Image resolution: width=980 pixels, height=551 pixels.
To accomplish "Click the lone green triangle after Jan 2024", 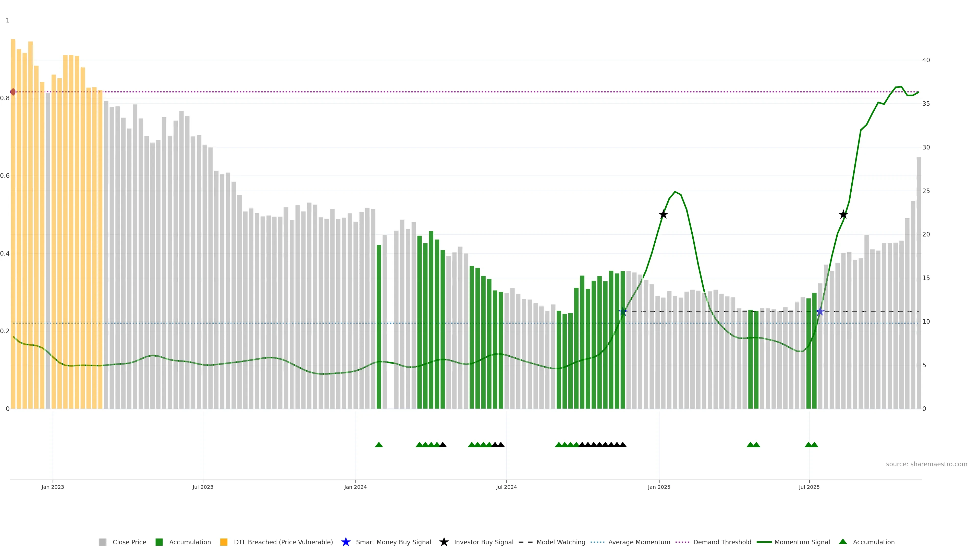I will [x=378, y=445].
